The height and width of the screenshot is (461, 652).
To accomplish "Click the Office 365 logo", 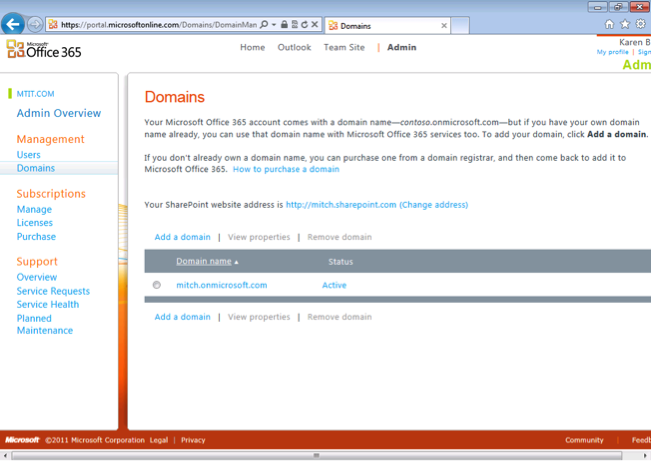I will (x=44, y=49).
